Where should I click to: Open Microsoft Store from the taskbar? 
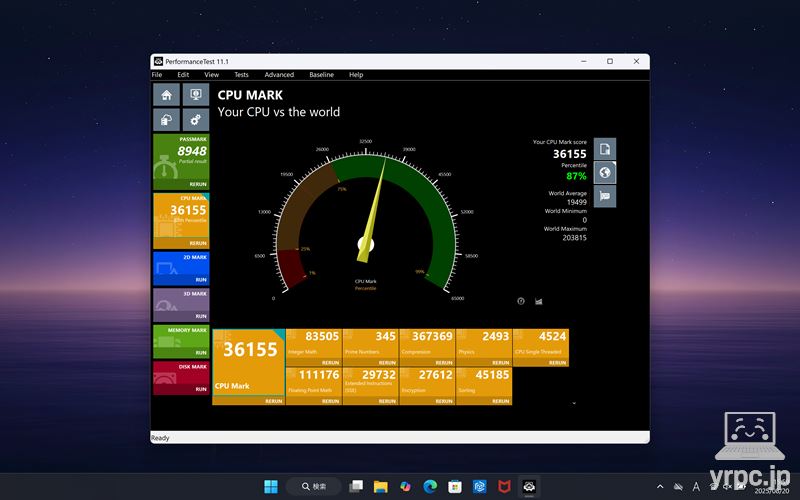pos(455,486)
